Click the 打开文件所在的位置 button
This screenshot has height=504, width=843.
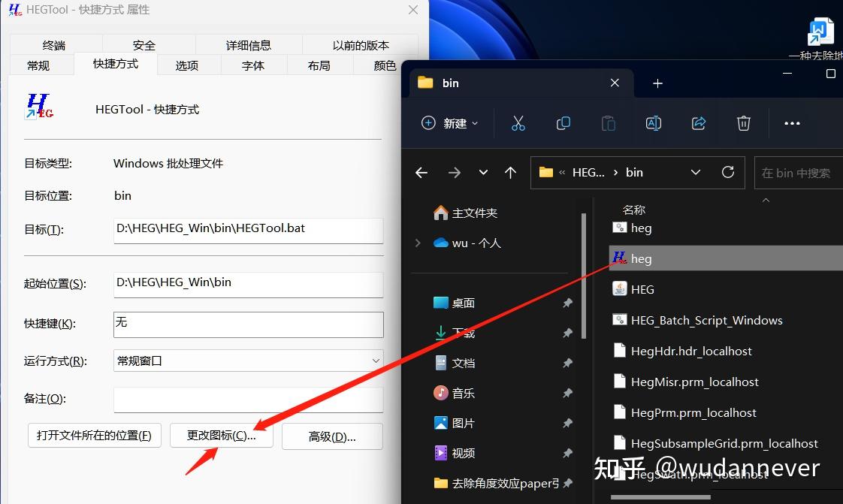coord(94,436)
